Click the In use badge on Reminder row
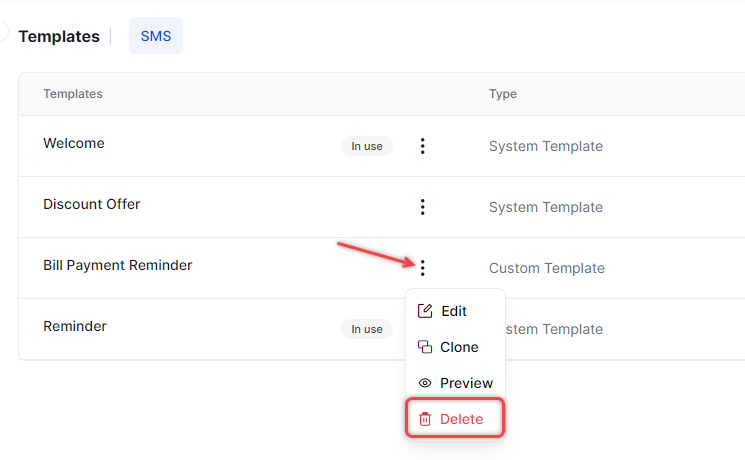This screenshot has width=745, height=460. click(366, 329)
